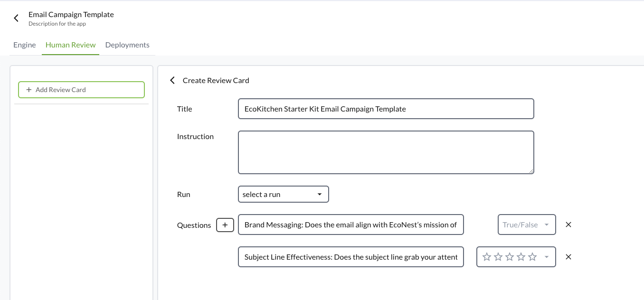Screen dimensions: 644x300
Task: Open the Deployments tab
Action: [x=127, y=45]
